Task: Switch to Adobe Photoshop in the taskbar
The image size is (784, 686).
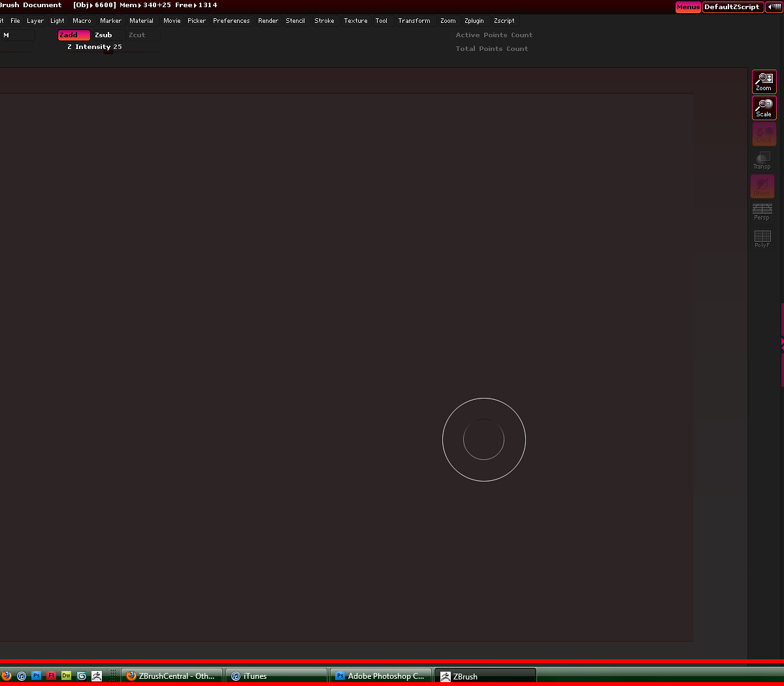Action: (x=381, y=676)
